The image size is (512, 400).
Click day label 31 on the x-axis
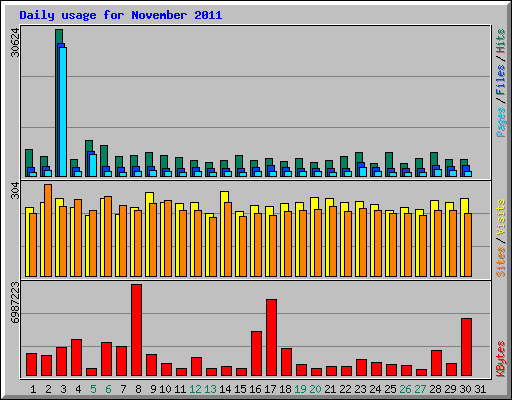click(480, 389)
